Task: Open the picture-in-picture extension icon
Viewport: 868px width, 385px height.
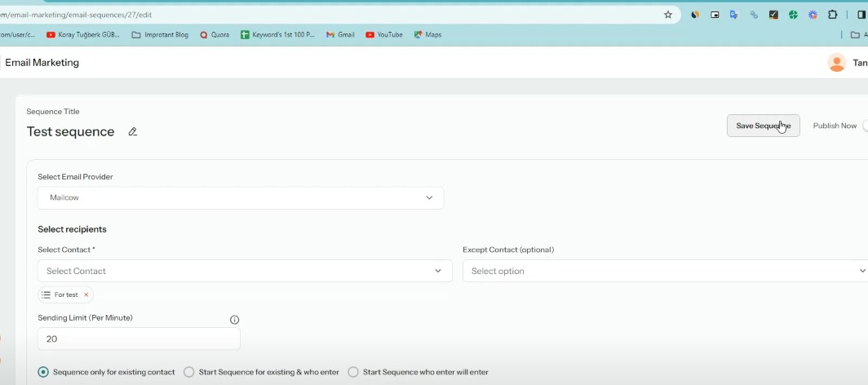Action: 715,15
